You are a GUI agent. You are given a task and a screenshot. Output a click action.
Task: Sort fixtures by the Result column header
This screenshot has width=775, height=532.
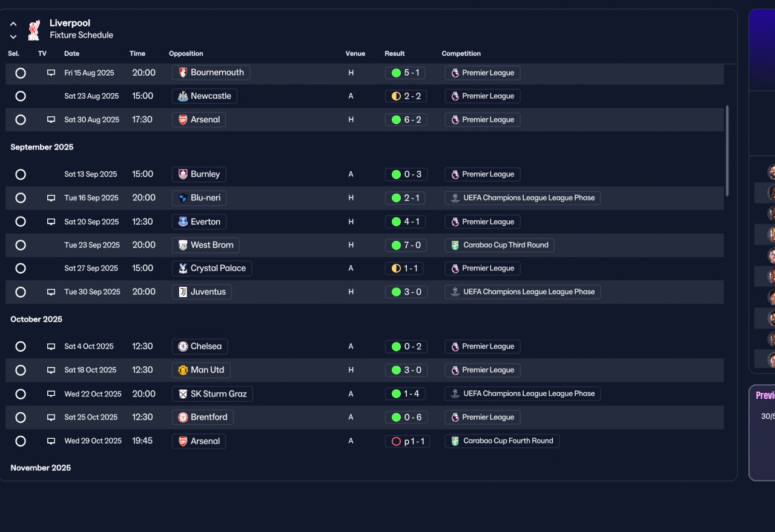[395, 54]
